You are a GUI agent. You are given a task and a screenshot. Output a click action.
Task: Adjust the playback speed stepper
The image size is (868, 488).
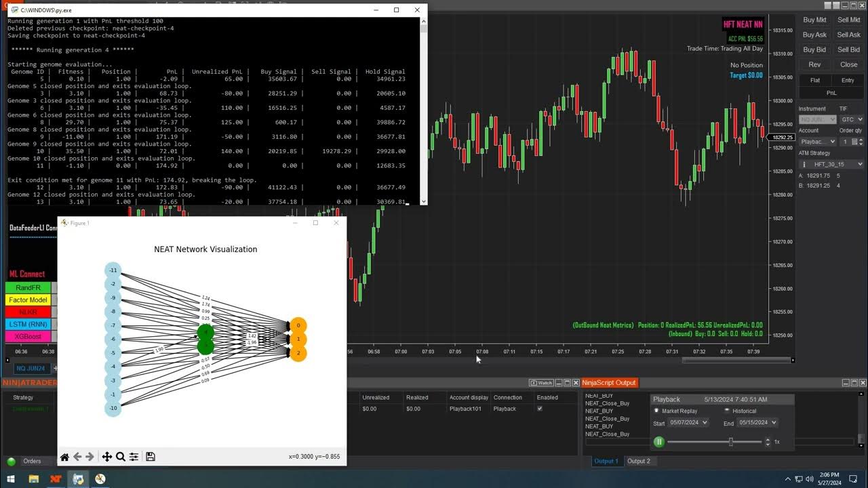tap(768, 442)
